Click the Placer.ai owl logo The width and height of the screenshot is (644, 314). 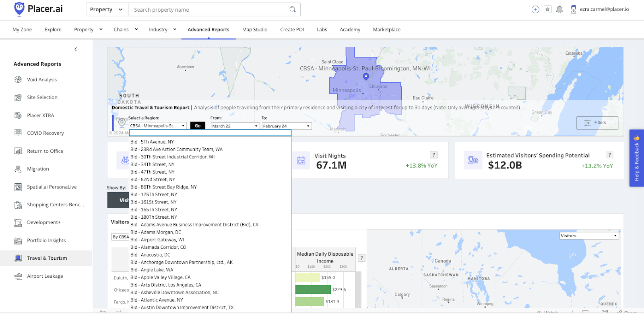pos(19,9)
